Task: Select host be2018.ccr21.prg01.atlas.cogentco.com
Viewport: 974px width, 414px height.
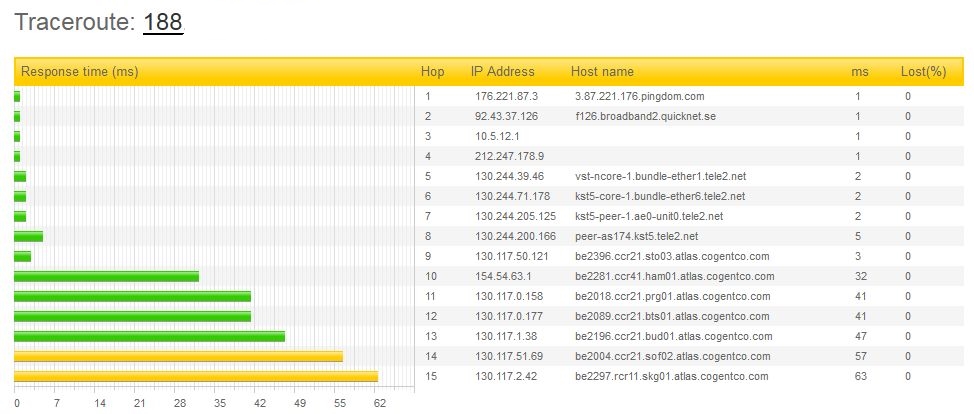Action: (x=673, y=296)
